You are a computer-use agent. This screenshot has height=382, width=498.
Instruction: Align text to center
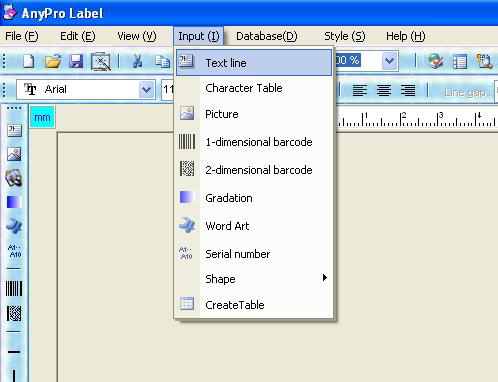(384, 90)
